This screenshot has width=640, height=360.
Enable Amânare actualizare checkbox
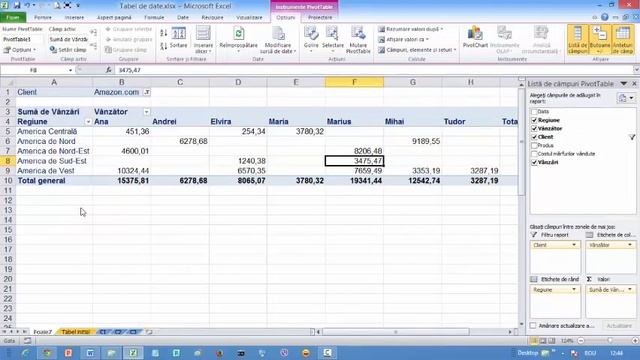[x=533, y=326]
